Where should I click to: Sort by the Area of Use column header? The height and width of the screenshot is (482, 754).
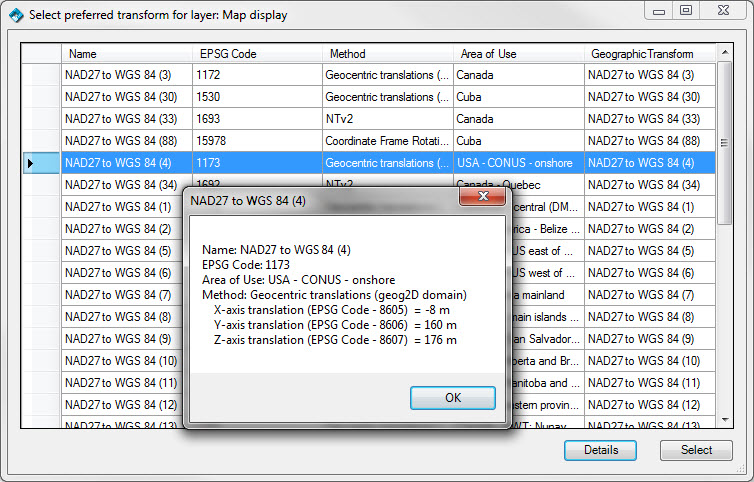(518, 54)
